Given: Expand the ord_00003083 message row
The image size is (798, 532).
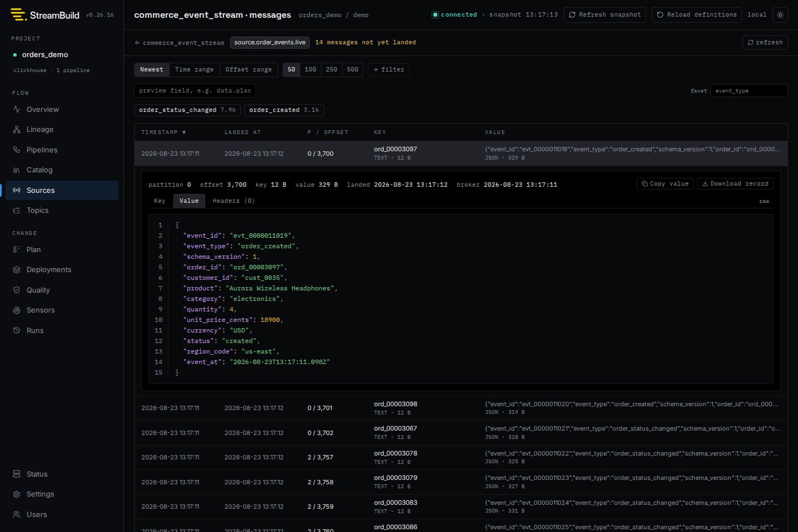Looking at the screenshot, I should click(461, 507).
